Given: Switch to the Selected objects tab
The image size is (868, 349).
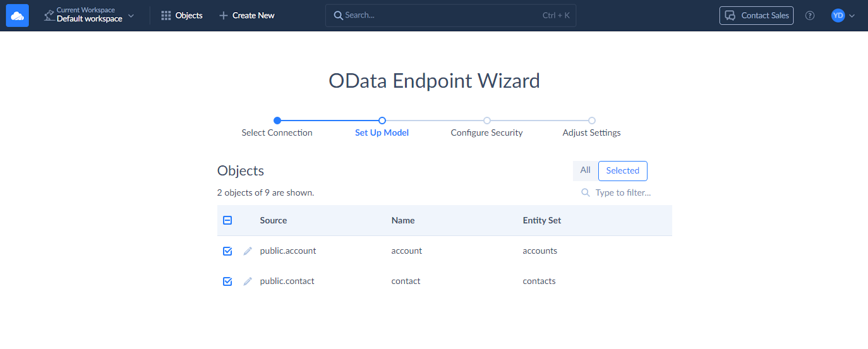Looking at the screenshot, I should point(622,170).
